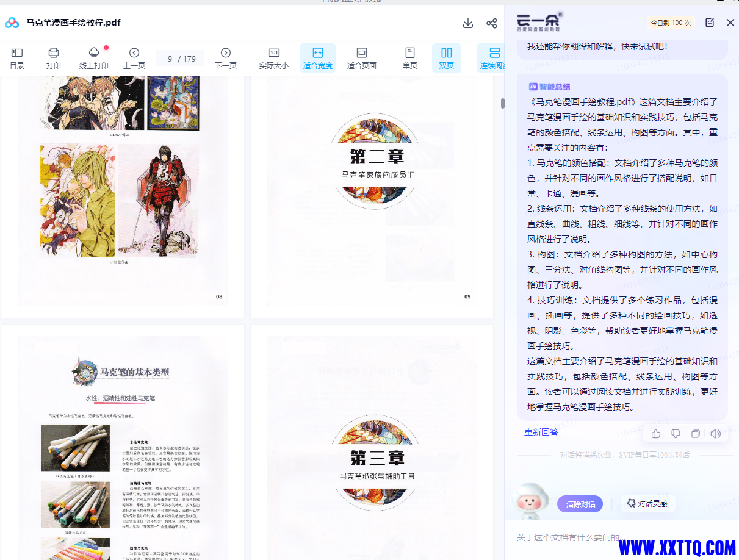Click the document vertical scrollbar thumb
This screenshot has width=739, height=560.
pyautogui.click(x=503, y=103)
